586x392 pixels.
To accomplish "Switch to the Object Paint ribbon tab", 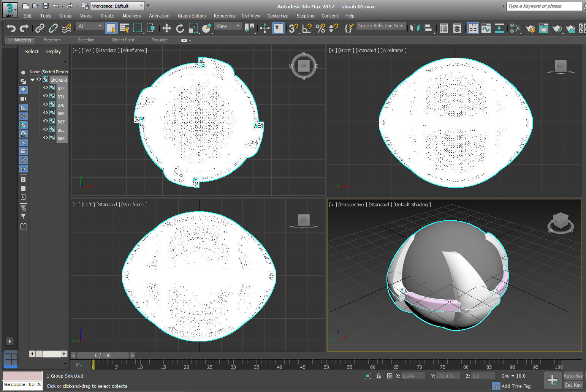I will tap(123, 40).
